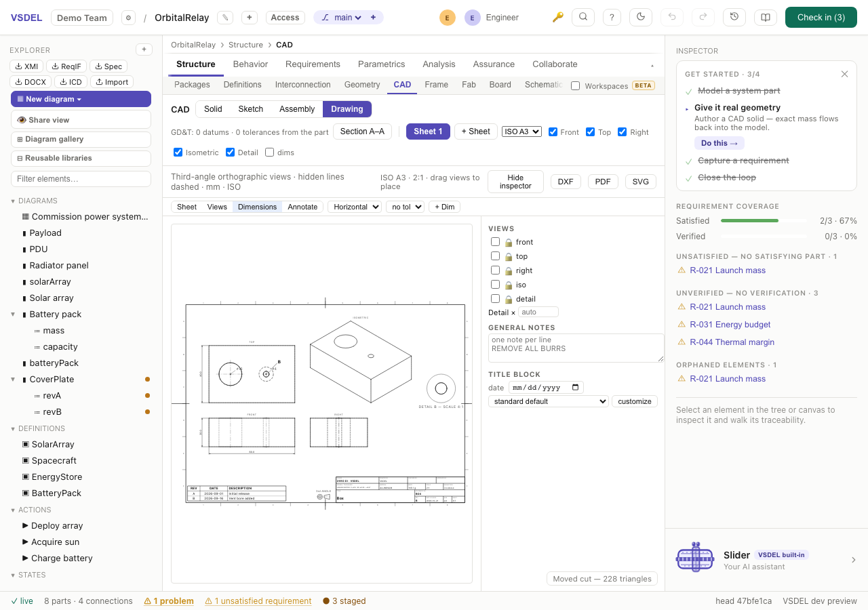Click the plus icon after the rename pencil
This screenshot has width=868, height=610.
(250, 18)
